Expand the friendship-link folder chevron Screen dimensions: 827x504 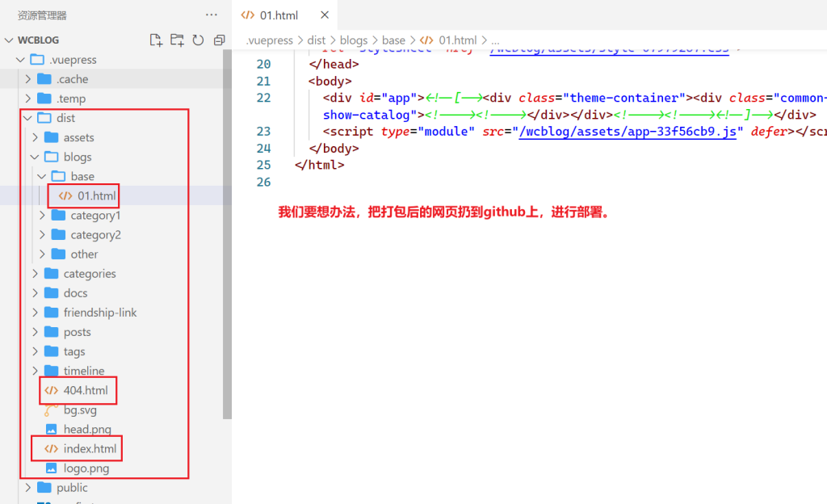(35, 313)
